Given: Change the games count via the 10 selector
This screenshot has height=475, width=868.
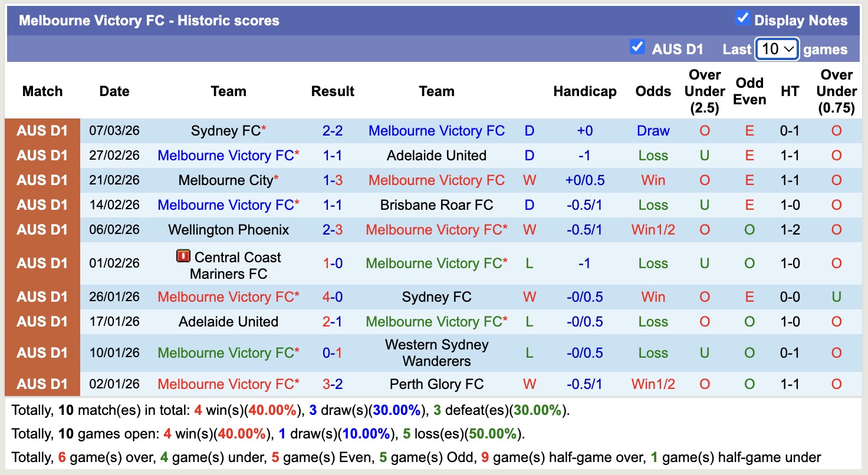Looking at the screenshot, I should (x=777, y=49).
